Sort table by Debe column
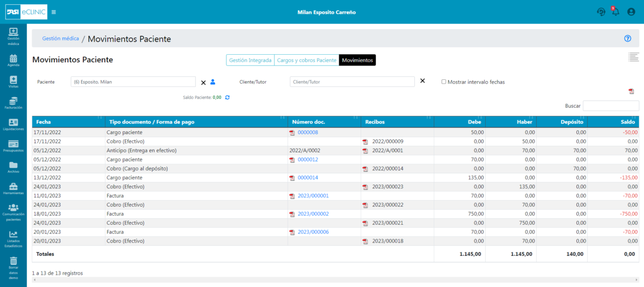 pyautogui.click(x=459, y=122)
